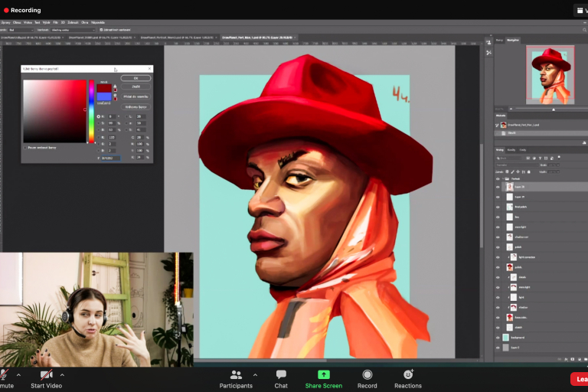588x392 pixels.
Task: Click lock image pixels brush icon
Action: [513, 171]
